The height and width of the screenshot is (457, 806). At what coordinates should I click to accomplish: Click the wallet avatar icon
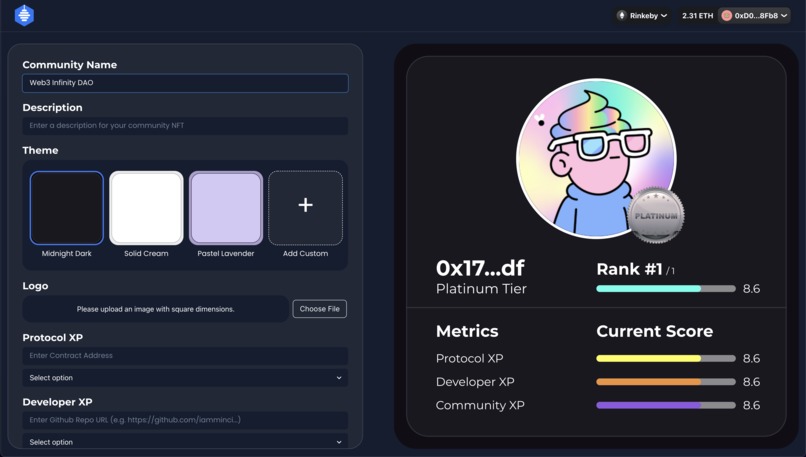[727, 15]
